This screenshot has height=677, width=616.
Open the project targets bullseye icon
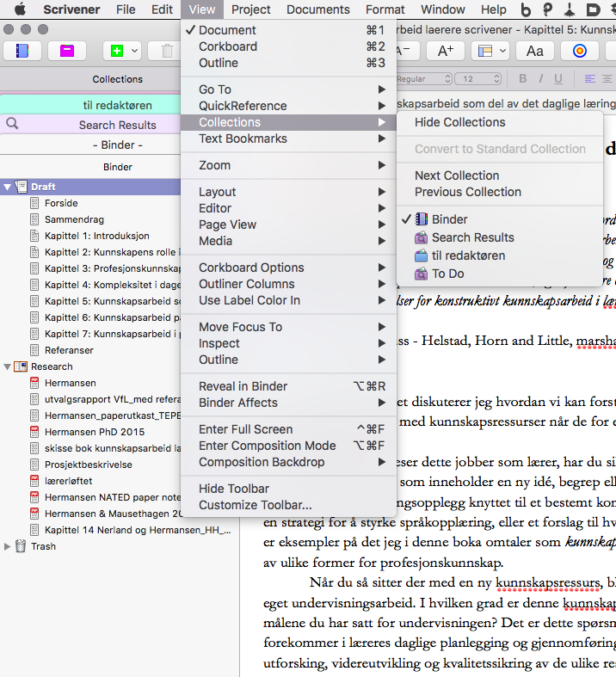(x=580, y=51)
